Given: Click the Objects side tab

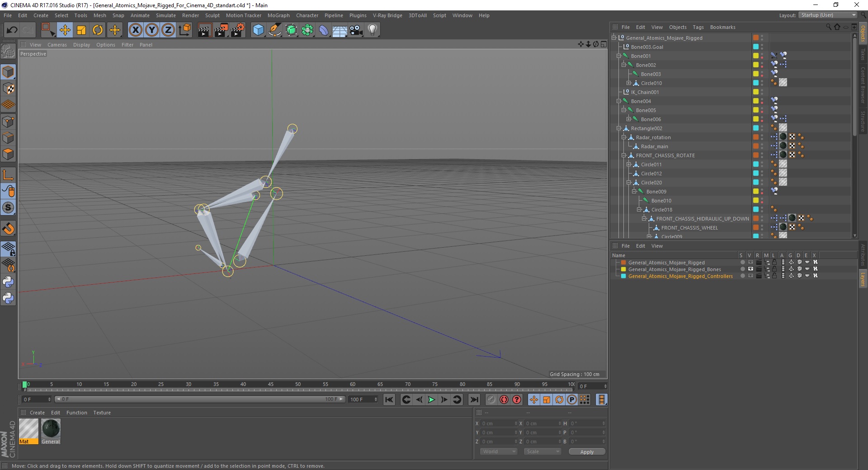Looking at the screenshot, I should (x=863, y=34).
